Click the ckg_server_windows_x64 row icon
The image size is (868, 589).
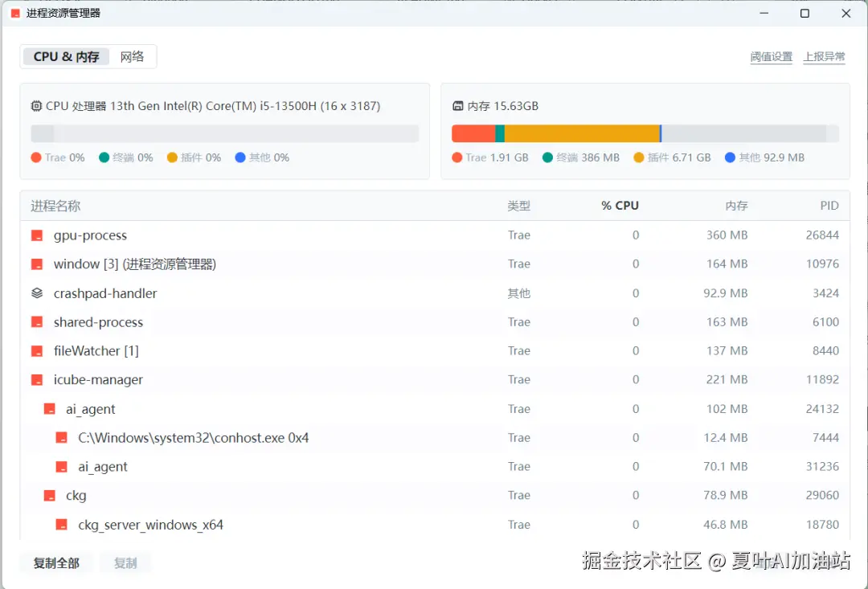(61, 524)
